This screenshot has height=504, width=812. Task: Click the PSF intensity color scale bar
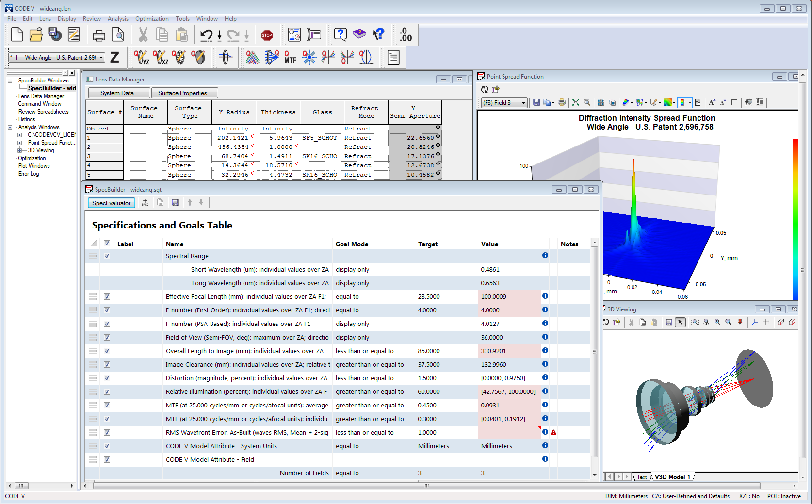tap(795, 219)
